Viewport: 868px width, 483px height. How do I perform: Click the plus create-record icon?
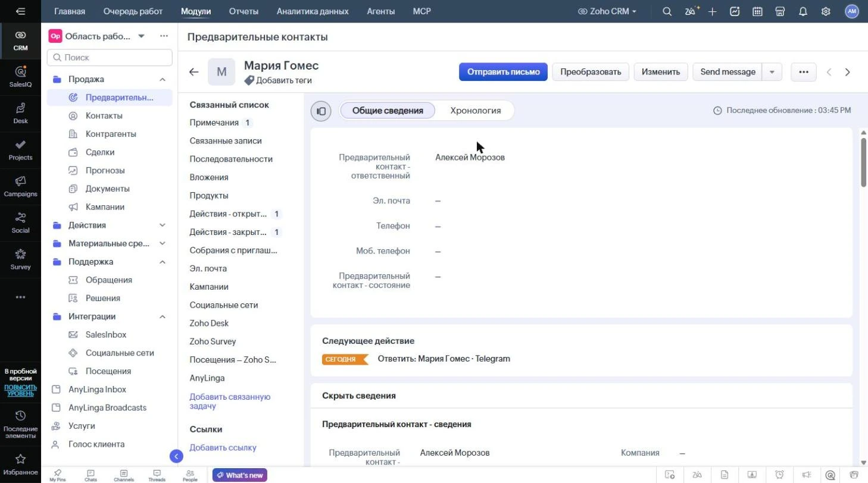click(x=712, y=11)
